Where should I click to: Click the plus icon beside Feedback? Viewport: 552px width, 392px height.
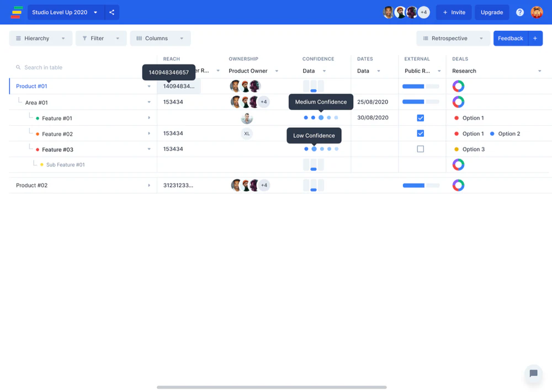(535, 39)
